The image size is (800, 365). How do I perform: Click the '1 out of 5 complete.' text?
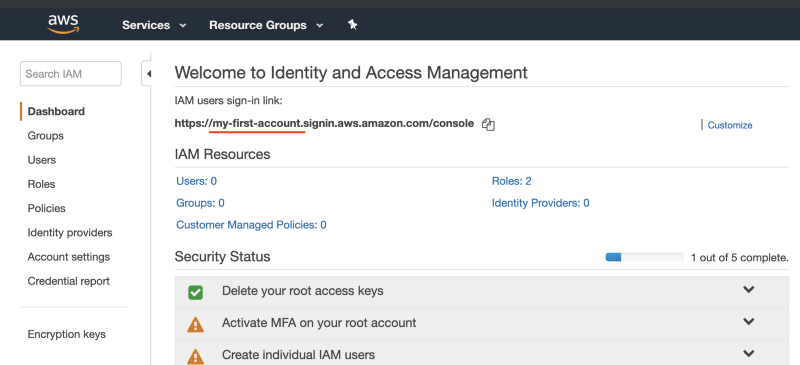point(740,258)
